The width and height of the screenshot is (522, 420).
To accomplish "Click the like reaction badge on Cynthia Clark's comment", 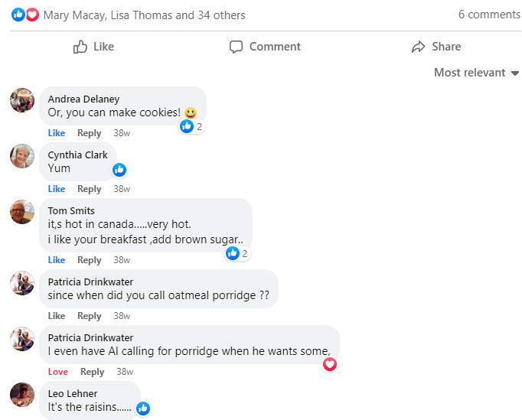I will 119,170.
